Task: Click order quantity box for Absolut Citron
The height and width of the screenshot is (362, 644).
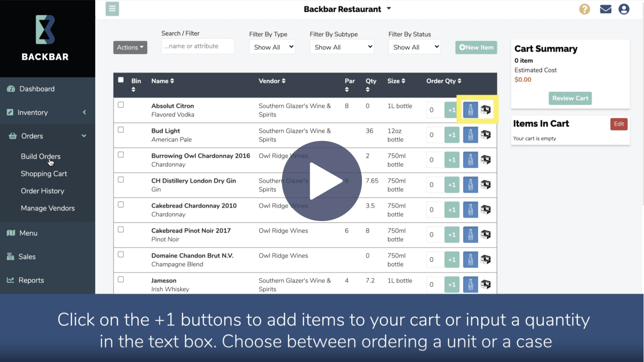Action: pyautogui.click(x=435, y=110)
